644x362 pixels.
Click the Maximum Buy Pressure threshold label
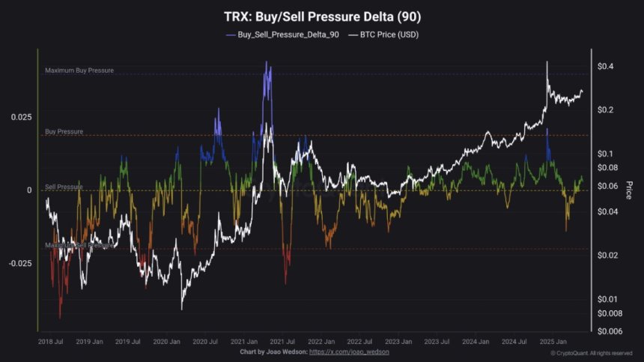click(79, 70)
